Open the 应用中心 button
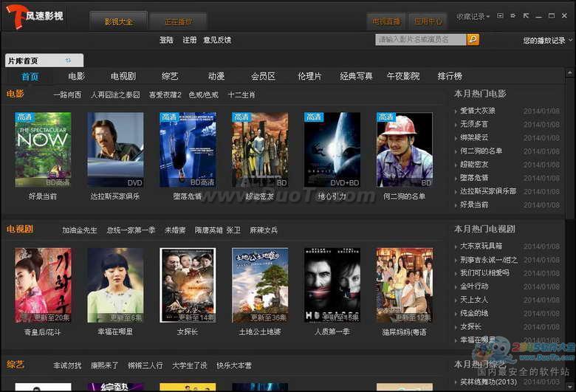The height and width of the screenshot is (392, 576). pos(428,21)
